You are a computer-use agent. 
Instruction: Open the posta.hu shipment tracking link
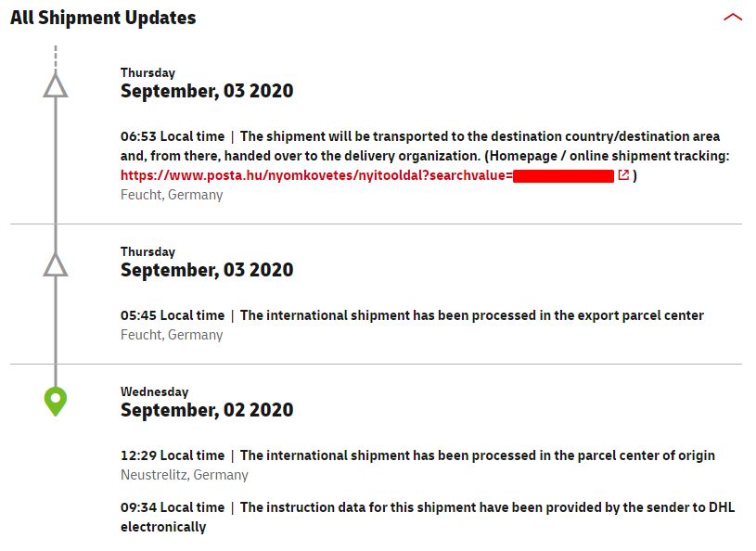click(316, 175)
